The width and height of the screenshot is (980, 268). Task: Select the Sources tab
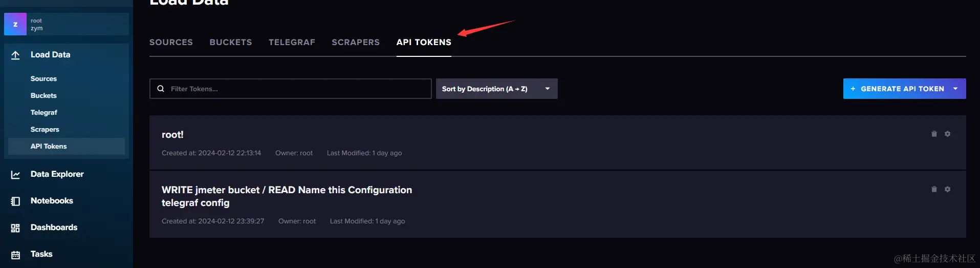click(x=171, y=42)
